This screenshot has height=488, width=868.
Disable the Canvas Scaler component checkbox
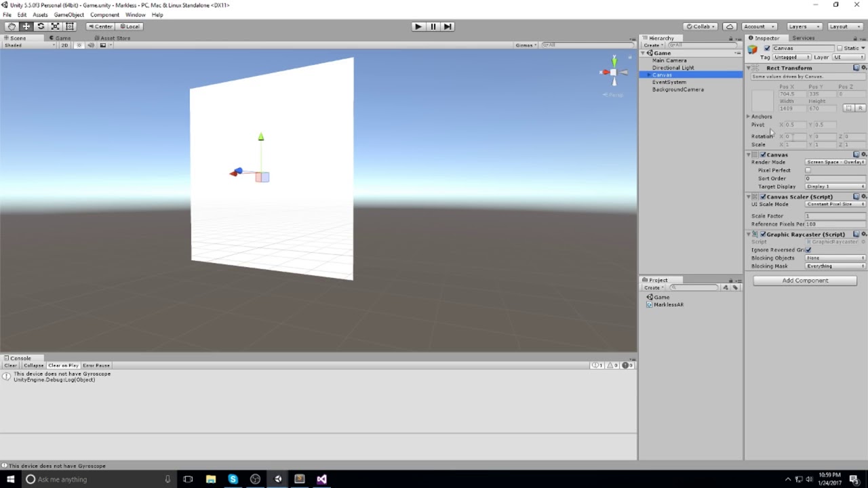pyautogui.click(x=763, y=197)
